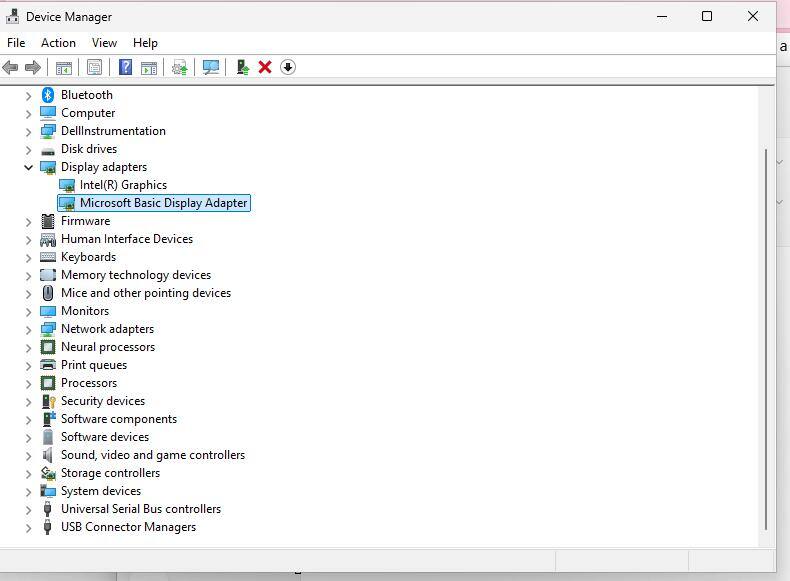Click the vertical scrollbar of device list
This screenshot has height=581, width=790.
(766, 340)
